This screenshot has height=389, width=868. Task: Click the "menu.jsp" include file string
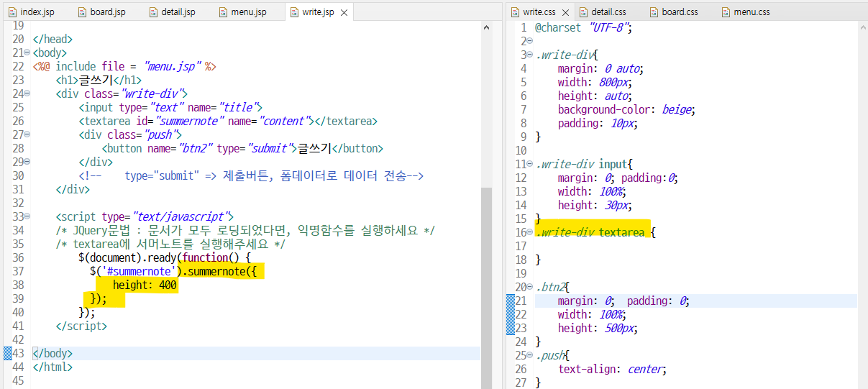point(172,67)
